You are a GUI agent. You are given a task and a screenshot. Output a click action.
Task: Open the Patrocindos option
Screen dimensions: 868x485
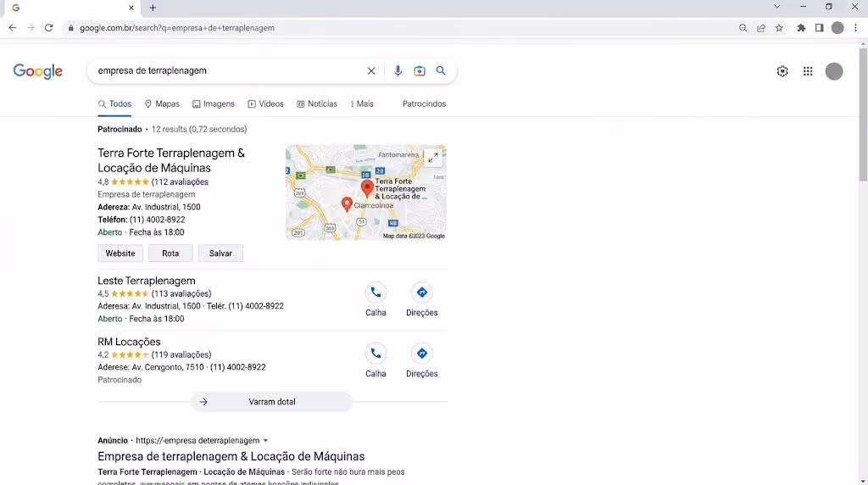pyautogui.click(x=424, y=104)
